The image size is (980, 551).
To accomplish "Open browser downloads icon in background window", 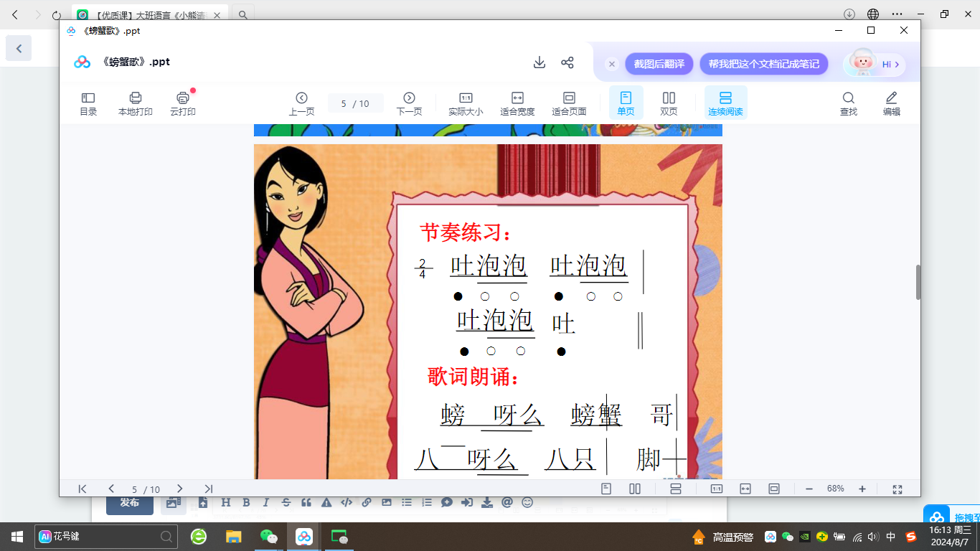I will 849,14.
